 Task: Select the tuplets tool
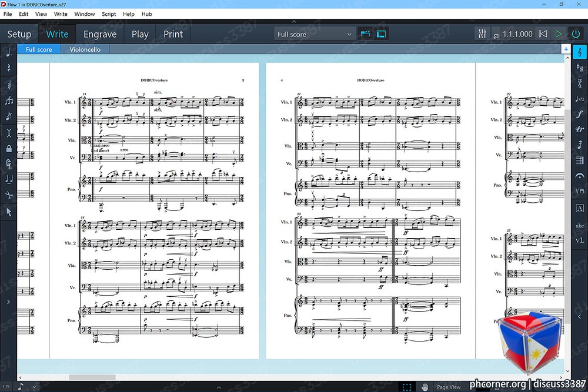[x=9, y=100]
